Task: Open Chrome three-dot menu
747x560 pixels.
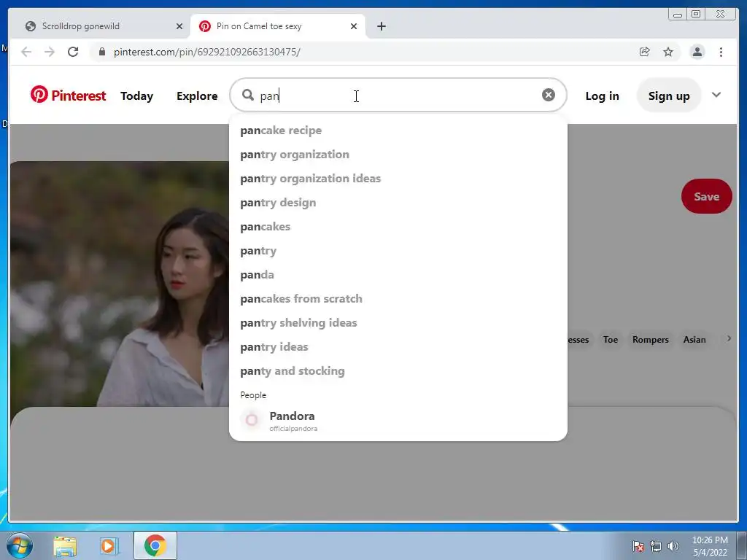Action: (x=721, y=52)
